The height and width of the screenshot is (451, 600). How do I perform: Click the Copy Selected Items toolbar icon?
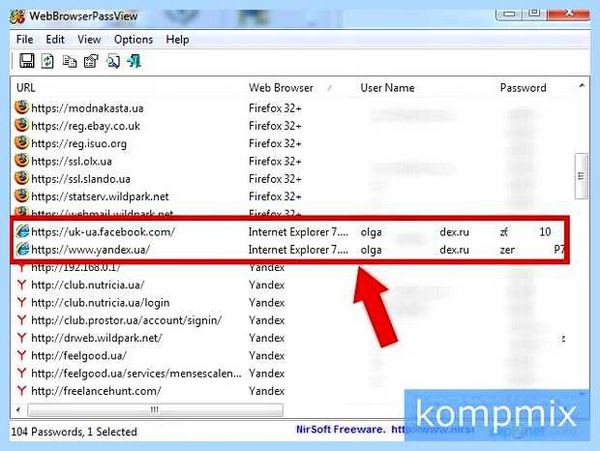click(x=69, y=62)
